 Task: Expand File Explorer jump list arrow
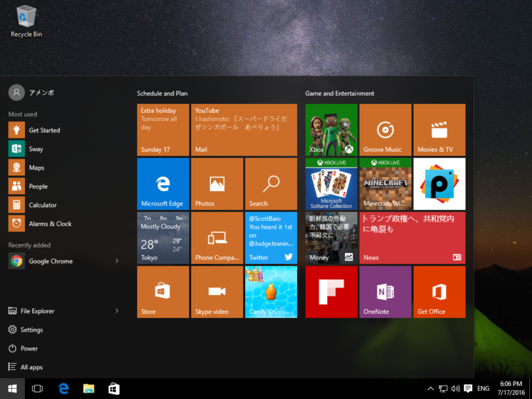[117, 311]
